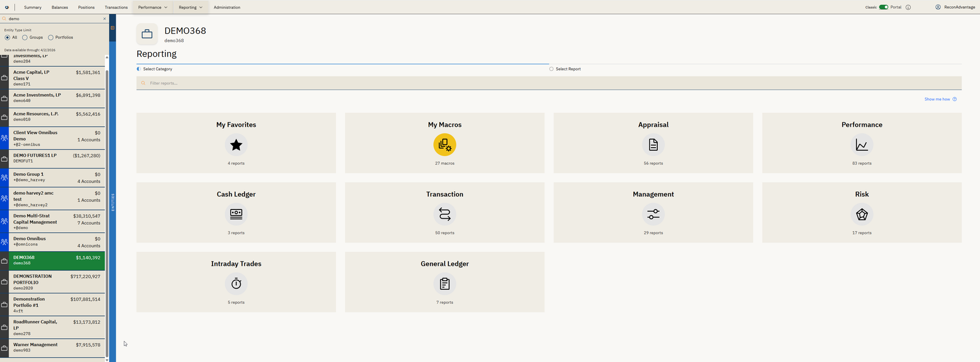Select the All entity type radio

[7, 37]
